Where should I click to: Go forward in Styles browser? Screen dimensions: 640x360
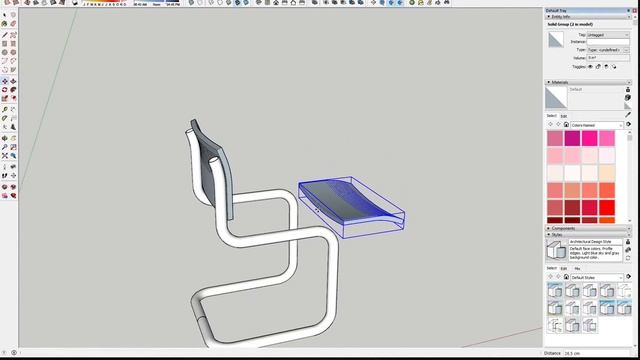[558, 277]
